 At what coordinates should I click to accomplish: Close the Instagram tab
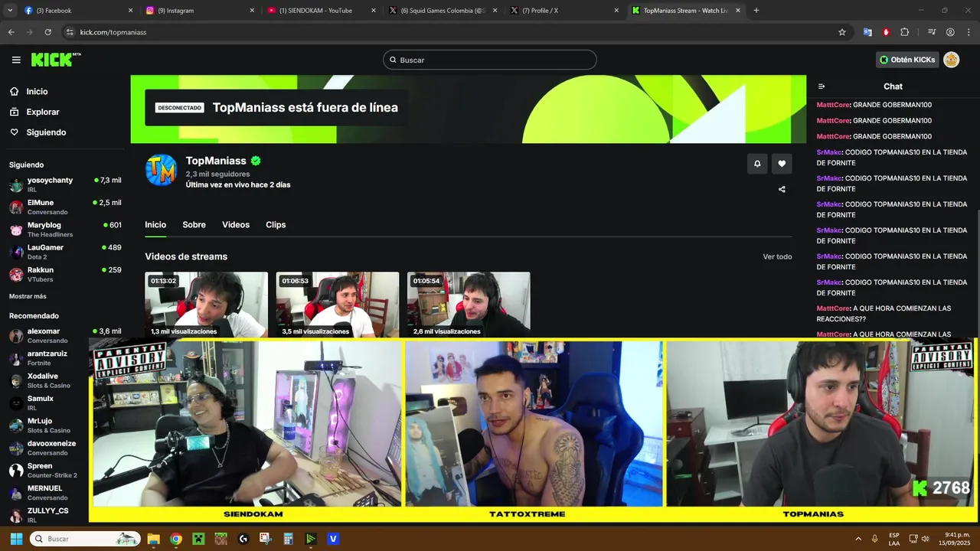[x=252, y=11]
